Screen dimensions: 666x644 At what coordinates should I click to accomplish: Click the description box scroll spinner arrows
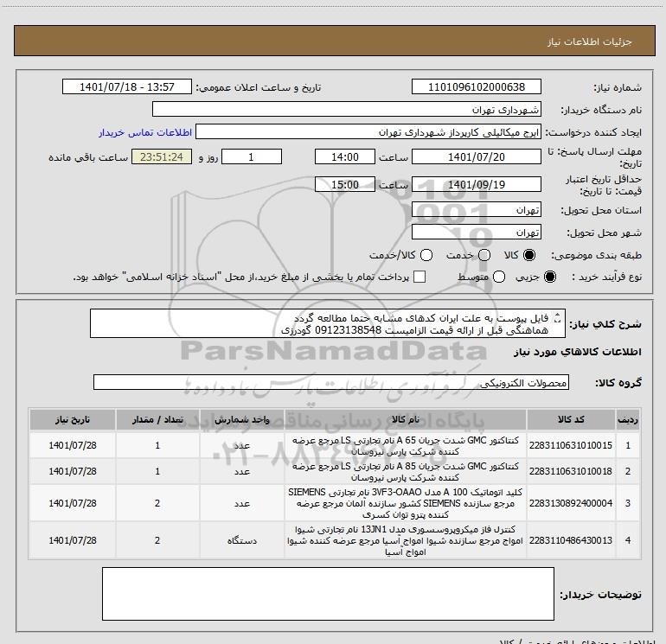558,317
